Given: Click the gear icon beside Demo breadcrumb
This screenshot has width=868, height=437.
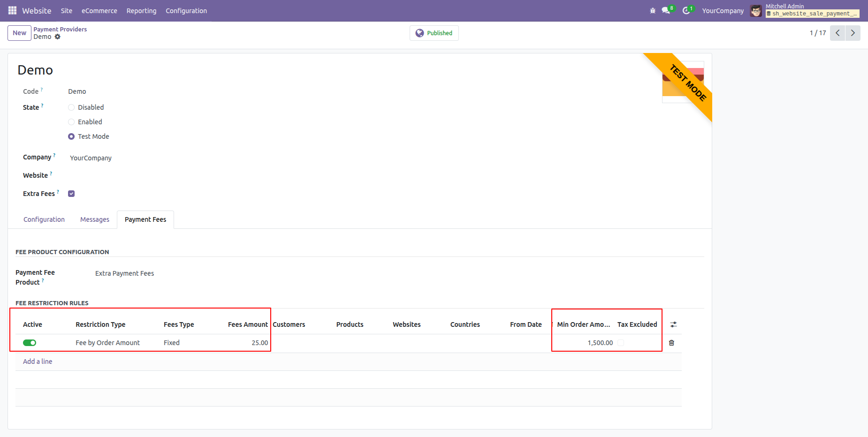Looking at the screenshot, I should coord(58,37).
